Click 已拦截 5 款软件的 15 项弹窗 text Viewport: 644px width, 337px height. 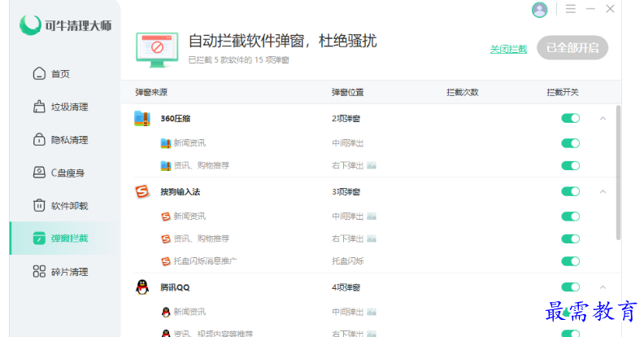(x=238, y=60)
